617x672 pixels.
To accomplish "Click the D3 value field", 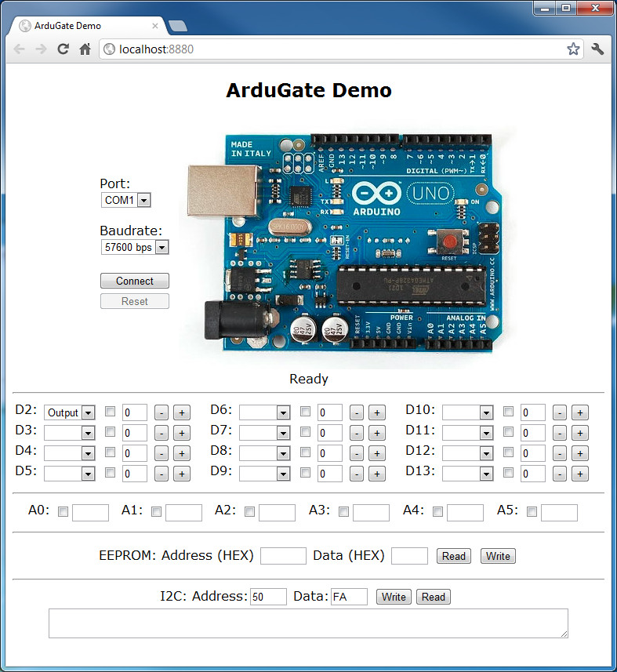I will click(135, 433).
